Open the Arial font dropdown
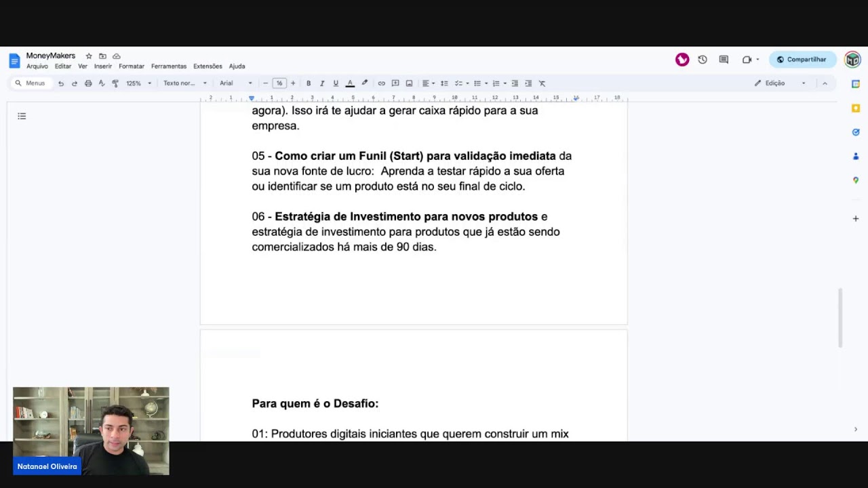Viewport: 868px width, 488px height. (x=235, y=83)
